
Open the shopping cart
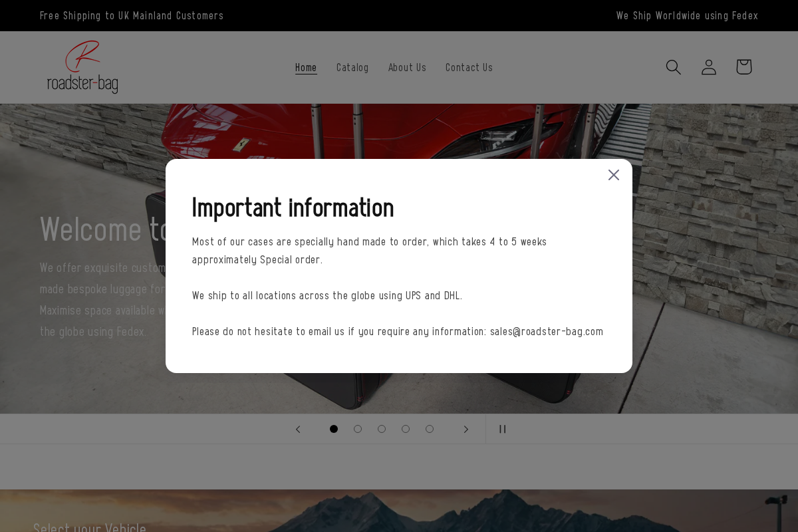(x=743, y=67)
